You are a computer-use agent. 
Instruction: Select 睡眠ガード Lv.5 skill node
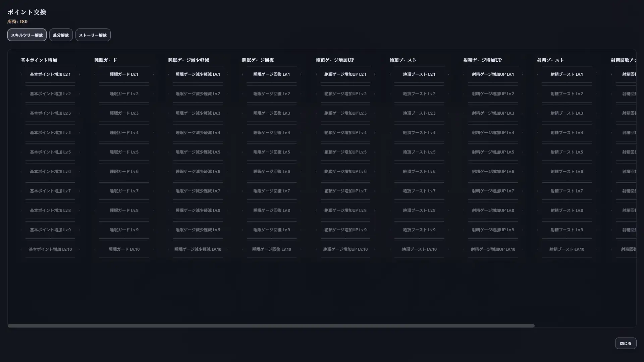click(124, 152)
